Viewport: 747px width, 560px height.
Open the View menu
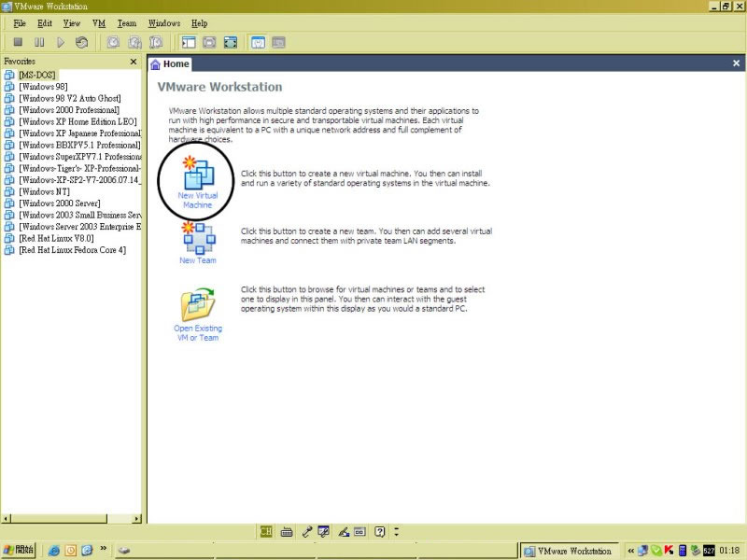pyautogui.click(x=72, y=23)
